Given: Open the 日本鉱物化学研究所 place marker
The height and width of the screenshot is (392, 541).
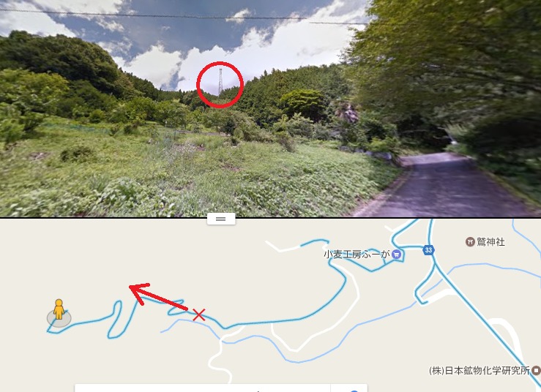Looking at the screenshot, I should coord(536,371).
